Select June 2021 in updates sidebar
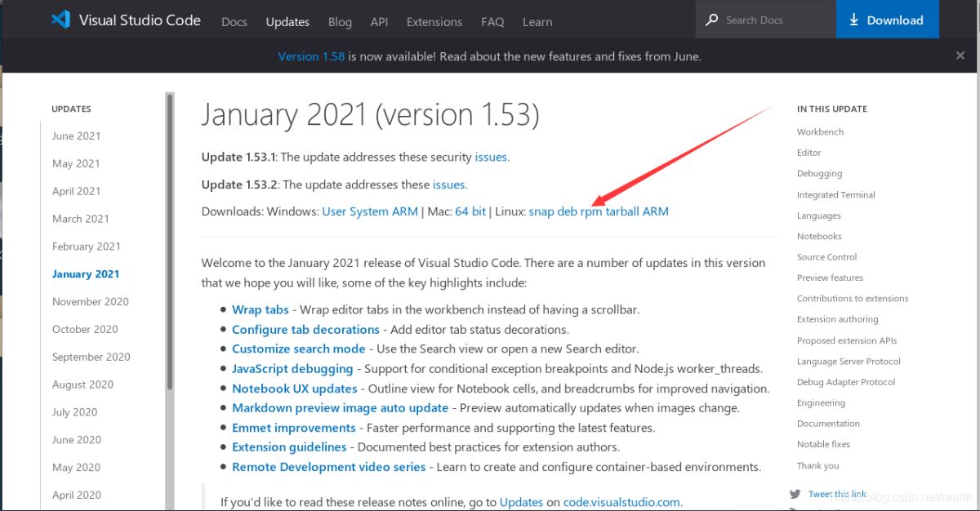The height and width of the screenshot is (511, 980). coord(76,136)
